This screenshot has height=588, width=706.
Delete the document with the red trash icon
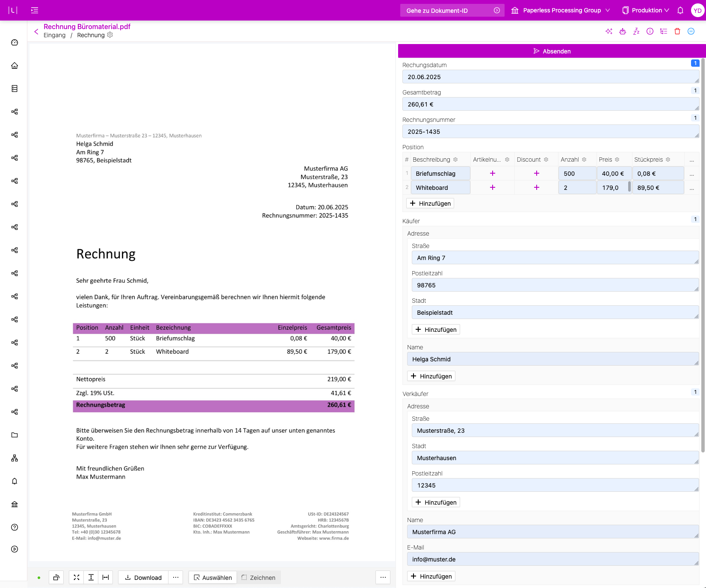677,31
